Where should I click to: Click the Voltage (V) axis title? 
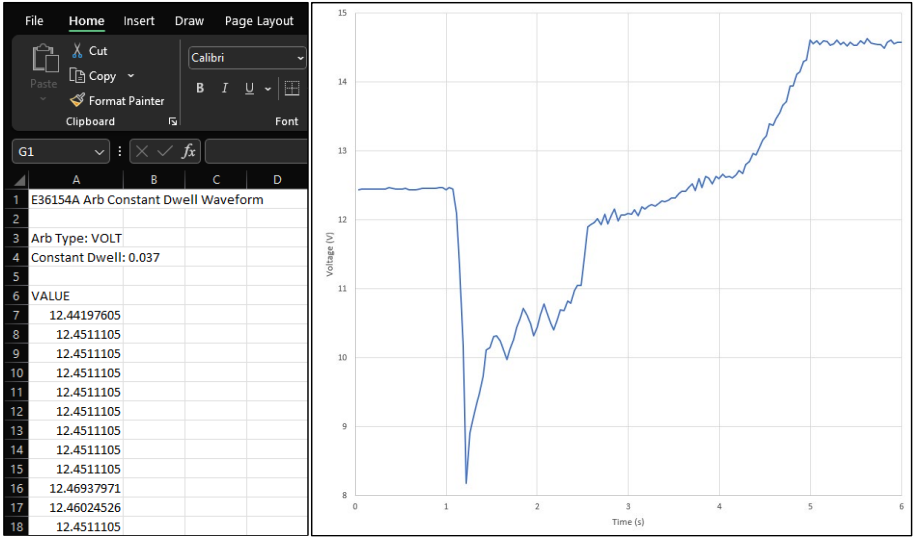330,255
